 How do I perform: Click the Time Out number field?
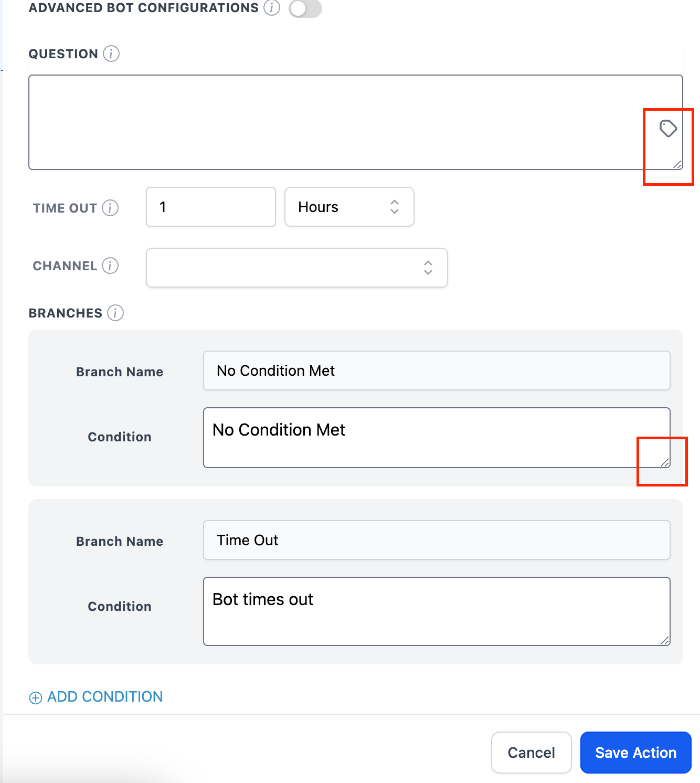pos(211,207)
